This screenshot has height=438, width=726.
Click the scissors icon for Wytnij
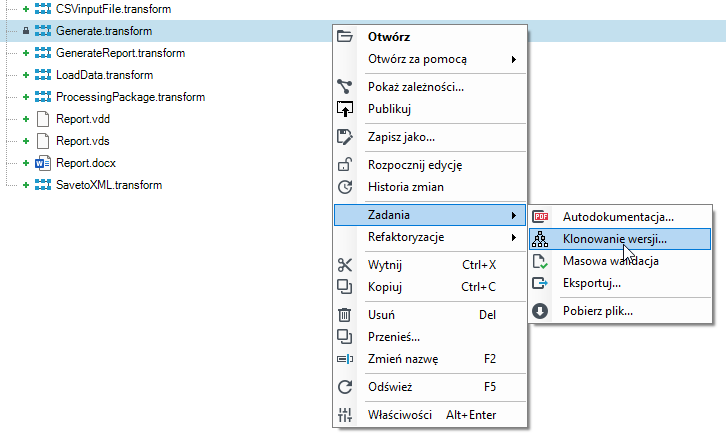345,265
